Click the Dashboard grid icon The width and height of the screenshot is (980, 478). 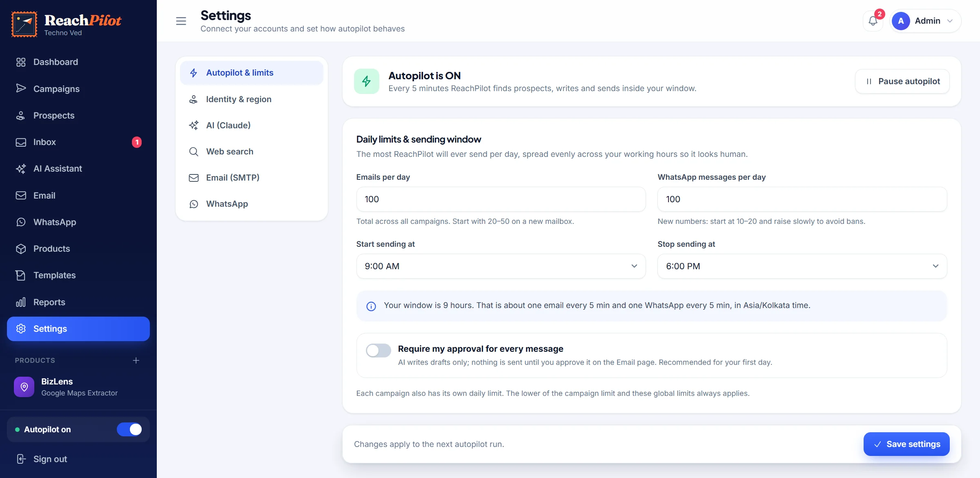21,62
